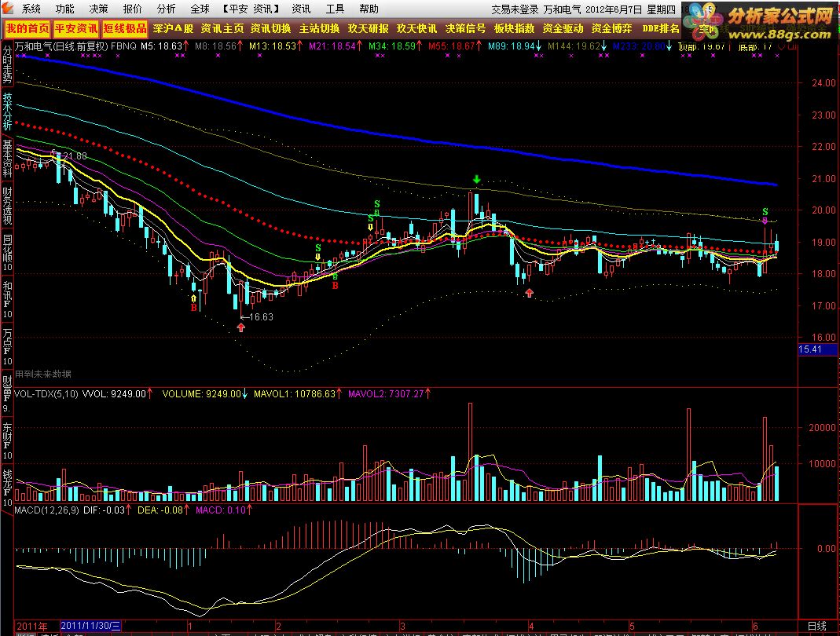
Task: Go to 我的首页 toolbar button
Action: coord(28,28)
